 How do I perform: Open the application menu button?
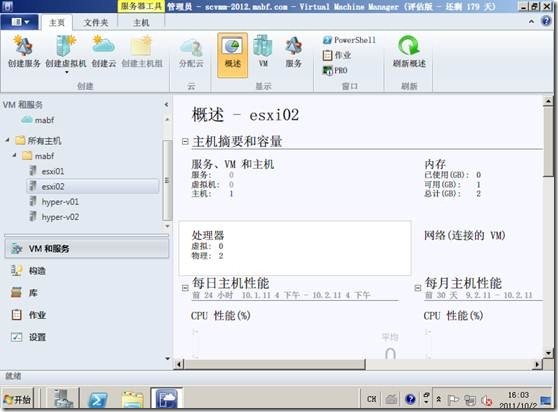pyautogui.click(x=20, y=22)
